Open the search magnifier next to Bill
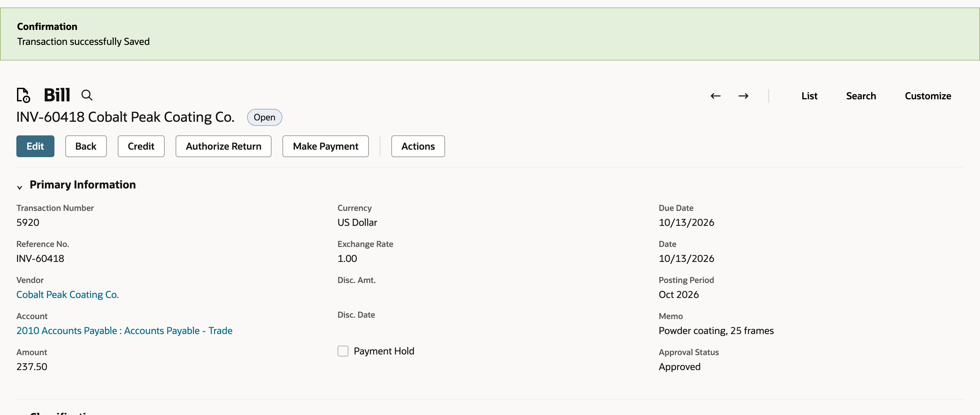 [87, 95]
